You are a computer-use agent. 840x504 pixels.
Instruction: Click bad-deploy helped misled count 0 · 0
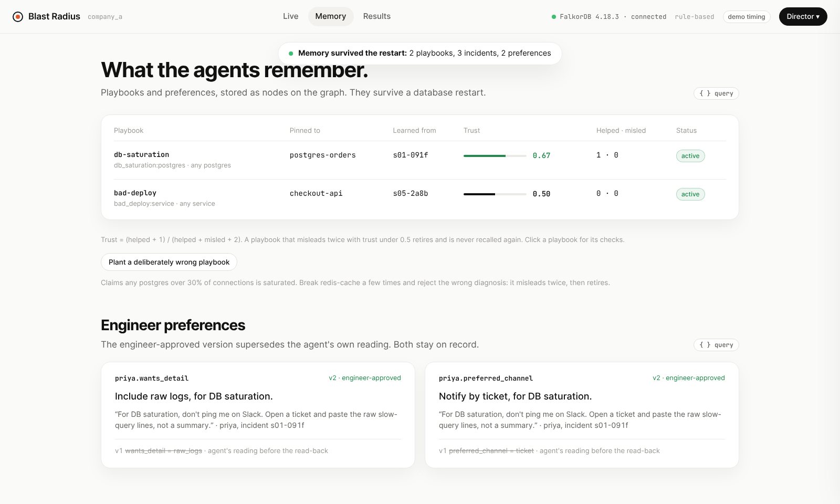pos(607,193)
